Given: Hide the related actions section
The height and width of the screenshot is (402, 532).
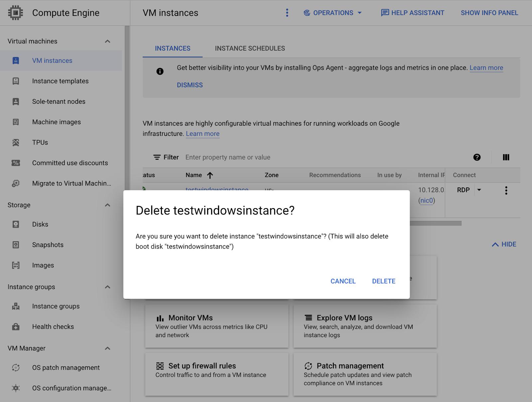Looking at the screenshot, I should click(x=504, y=244).
